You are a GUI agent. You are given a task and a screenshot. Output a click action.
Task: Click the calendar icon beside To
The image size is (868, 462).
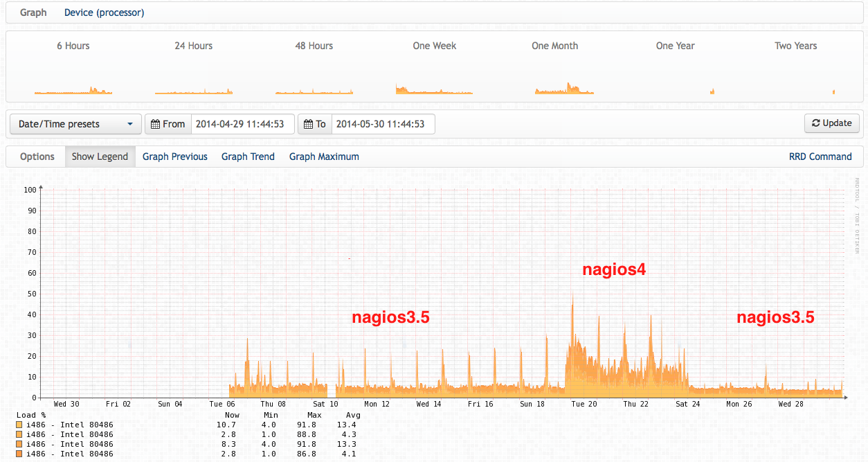point(308,124)
